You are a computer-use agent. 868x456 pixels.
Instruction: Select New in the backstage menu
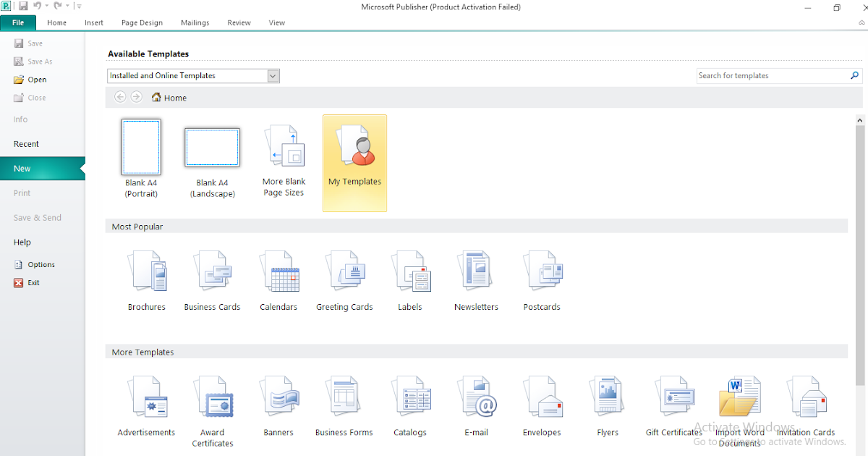tap(42, 169)
